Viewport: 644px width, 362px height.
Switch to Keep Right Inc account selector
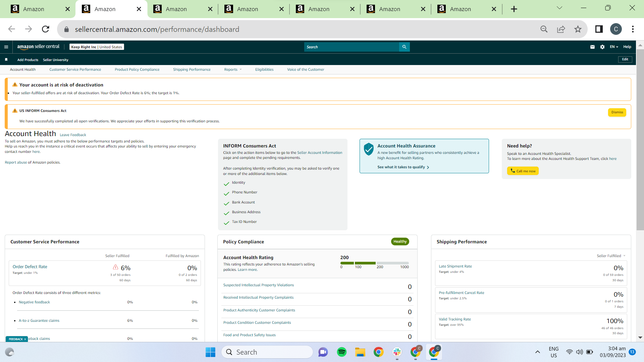point(97,47)
